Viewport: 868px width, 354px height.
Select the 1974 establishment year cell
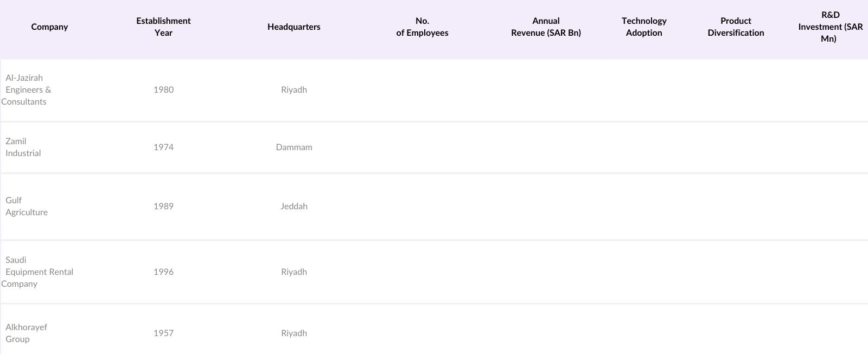click(x=163, y=147)
